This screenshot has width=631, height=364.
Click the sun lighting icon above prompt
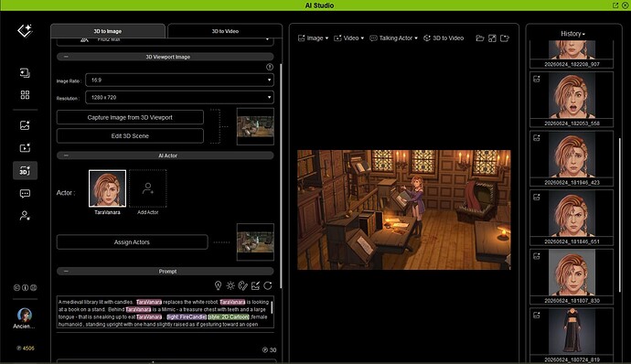tap(230, 285)
